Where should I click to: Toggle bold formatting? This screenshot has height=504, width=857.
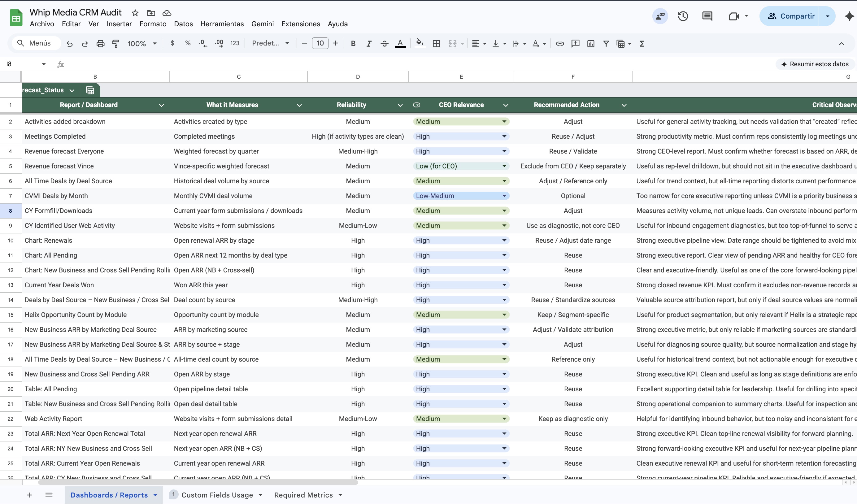coord(353,44)
